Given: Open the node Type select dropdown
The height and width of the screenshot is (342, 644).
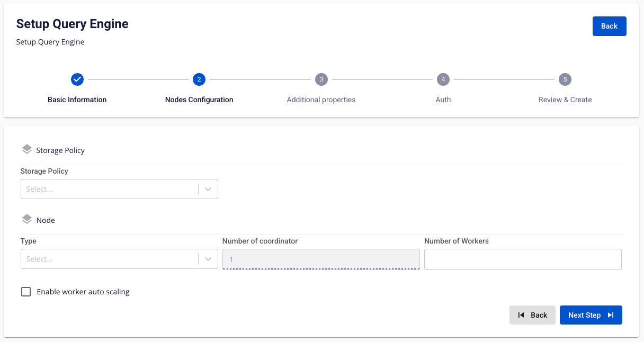Looking at the screenshot, I should tap(109, 259).
